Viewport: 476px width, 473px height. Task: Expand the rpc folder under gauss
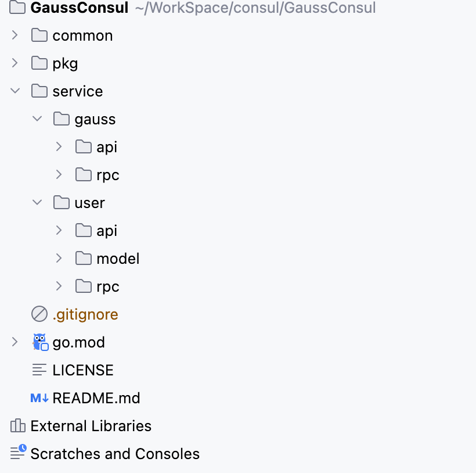click(x=59, y=175)
